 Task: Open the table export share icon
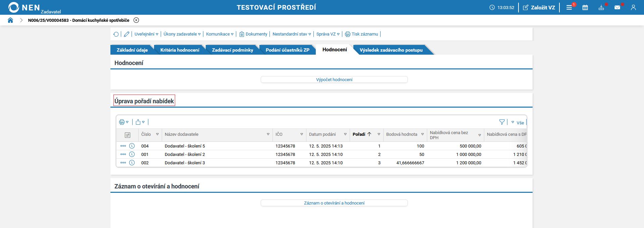(138, 122)
